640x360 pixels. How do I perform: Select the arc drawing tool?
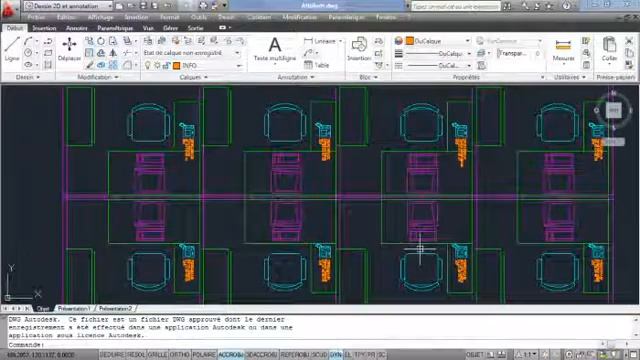[28, 41]
